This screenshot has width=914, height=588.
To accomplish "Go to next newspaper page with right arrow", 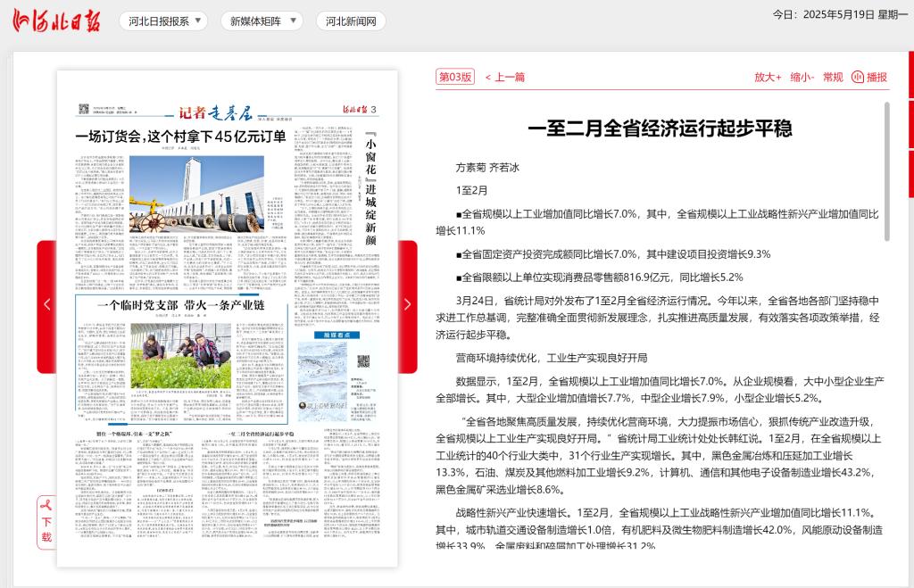I will [x=407, y=304].
